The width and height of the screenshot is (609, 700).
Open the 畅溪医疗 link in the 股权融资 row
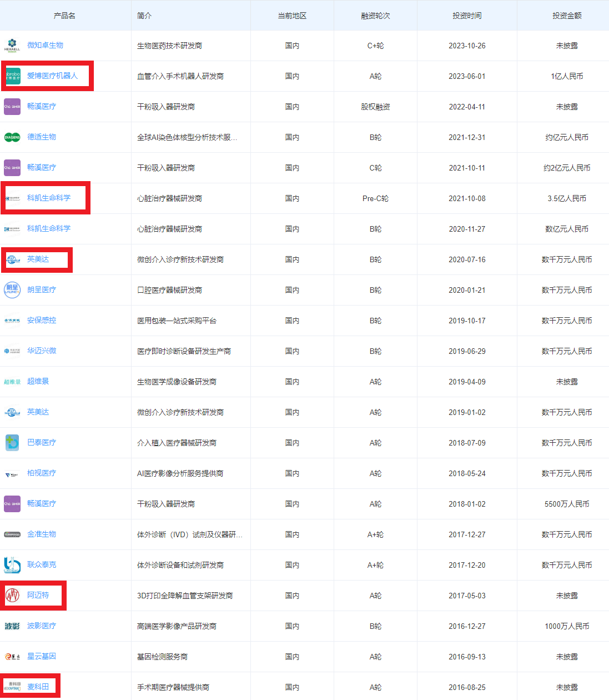(x=42, y=107)
